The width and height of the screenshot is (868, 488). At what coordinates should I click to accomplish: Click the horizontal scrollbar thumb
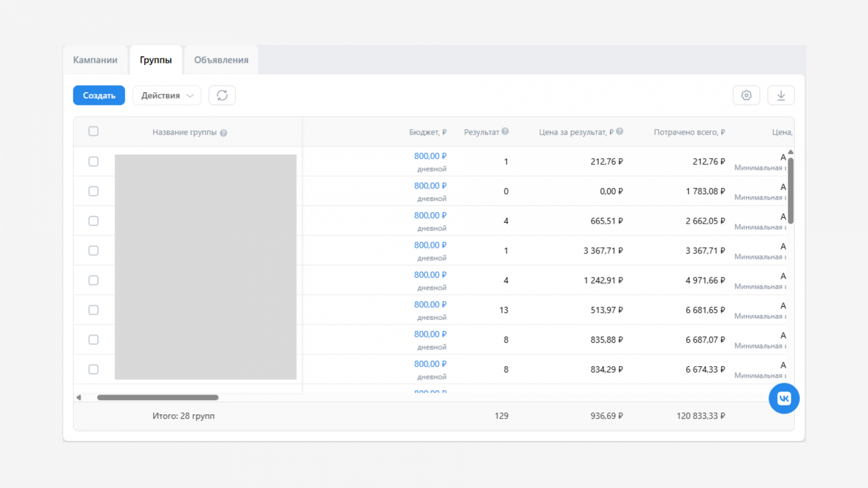[157, 397]
